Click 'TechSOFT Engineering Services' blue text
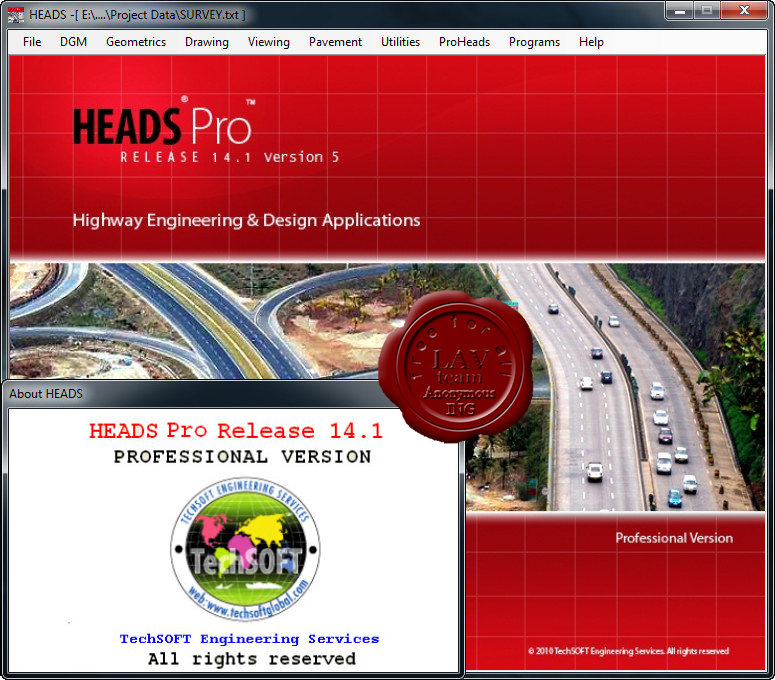Image resolution: width=775 pixels, height=680 pixels. [x=250, y=639]
